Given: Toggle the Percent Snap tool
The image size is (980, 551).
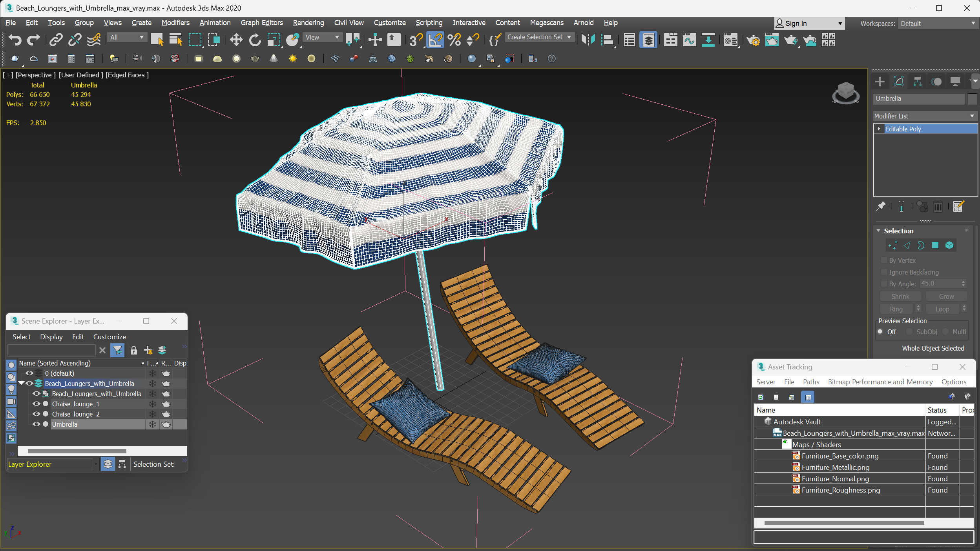Looking at the screenshot, I should [x=454, y=40].
